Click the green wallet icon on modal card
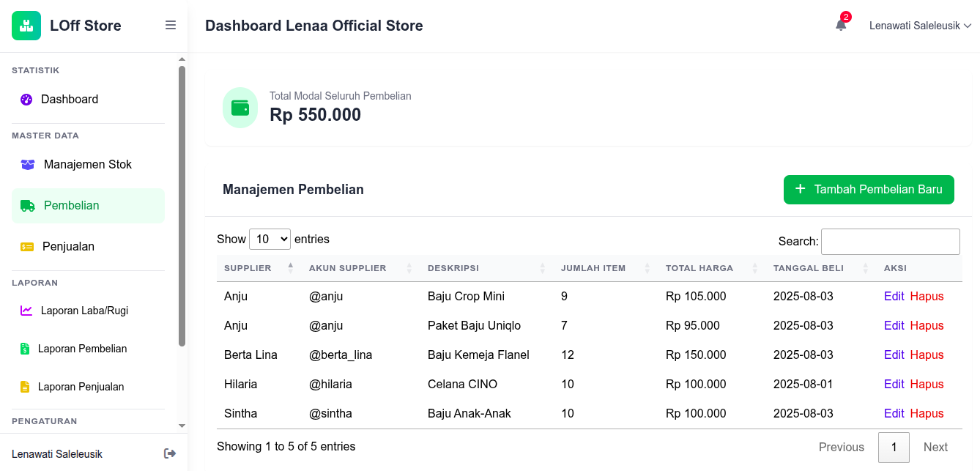This screenshot has height=471, width=980. coord(240,108)
